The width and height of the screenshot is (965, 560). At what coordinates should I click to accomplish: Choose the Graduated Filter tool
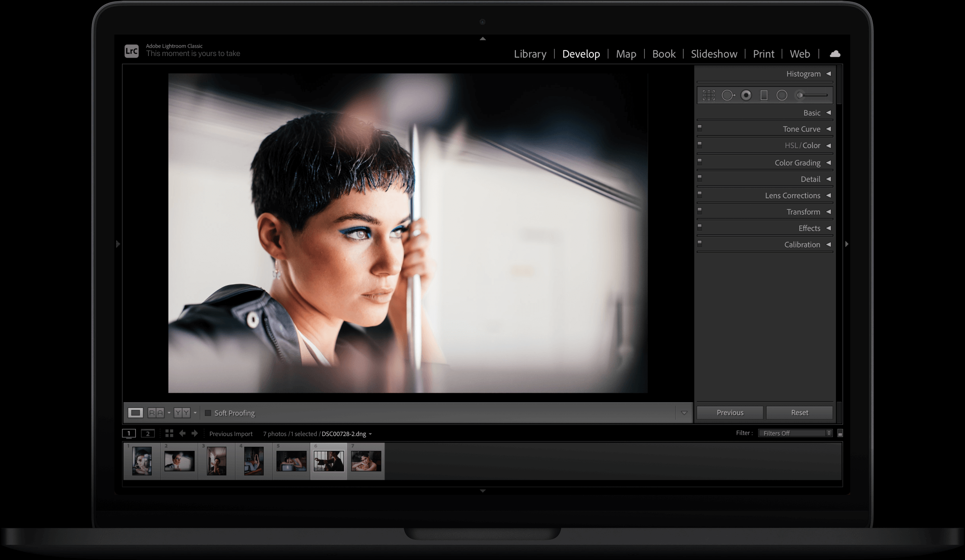pos(764,95)
